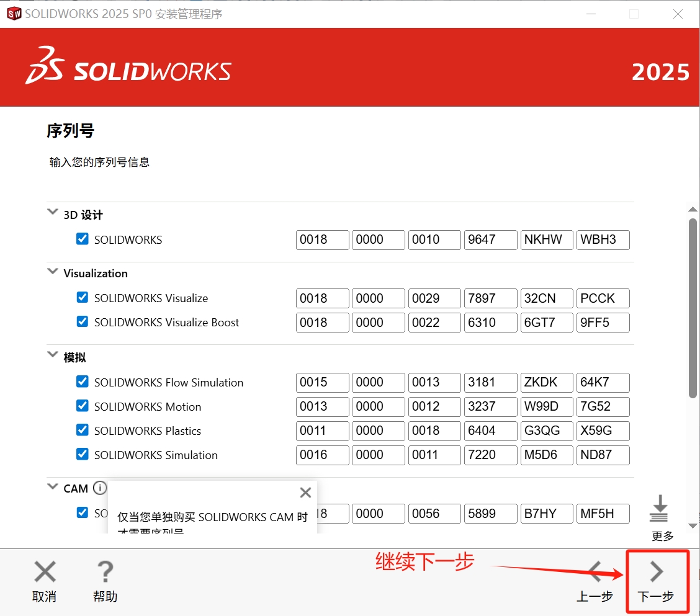Screen dimensions: 700x616
Task: Click Visualize serial field 32CN
Action: coord(547,298)
